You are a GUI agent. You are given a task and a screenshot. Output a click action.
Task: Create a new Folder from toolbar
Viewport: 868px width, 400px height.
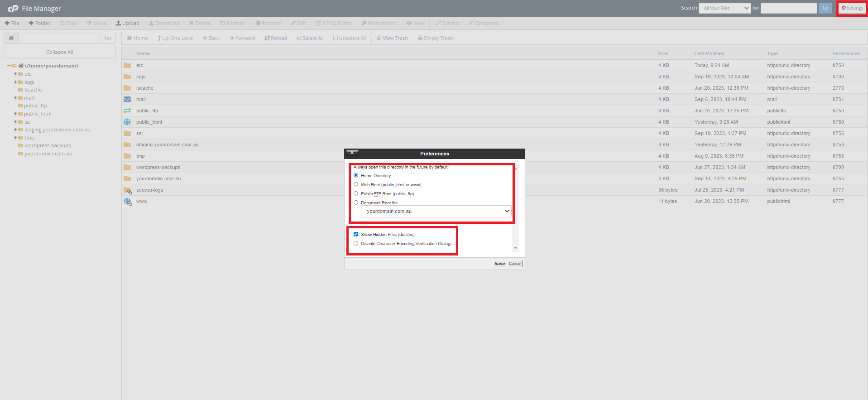tap(39, 23)
